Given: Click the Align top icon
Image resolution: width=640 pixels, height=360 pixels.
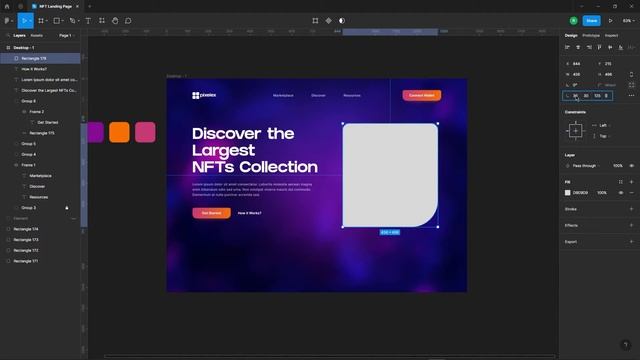Looking at the screenshot, I should click(599, 48).
